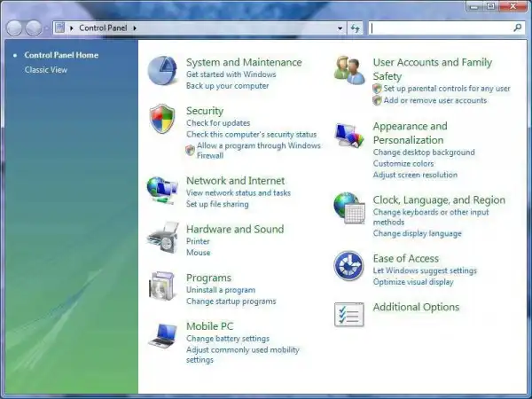Open the Security shield icon
The width and height of the screenshot is (532, 399).
click(x=162, y=119)
